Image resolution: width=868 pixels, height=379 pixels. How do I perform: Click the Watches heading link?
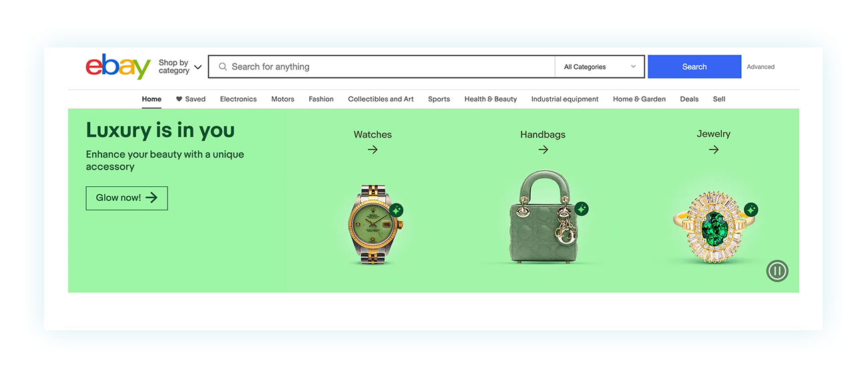(373, 134)
